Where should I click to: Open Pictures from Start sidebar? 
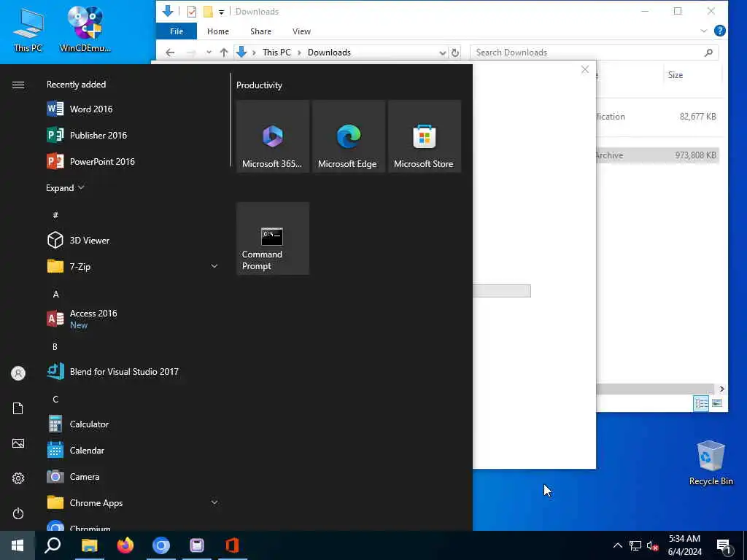[18, 444]
